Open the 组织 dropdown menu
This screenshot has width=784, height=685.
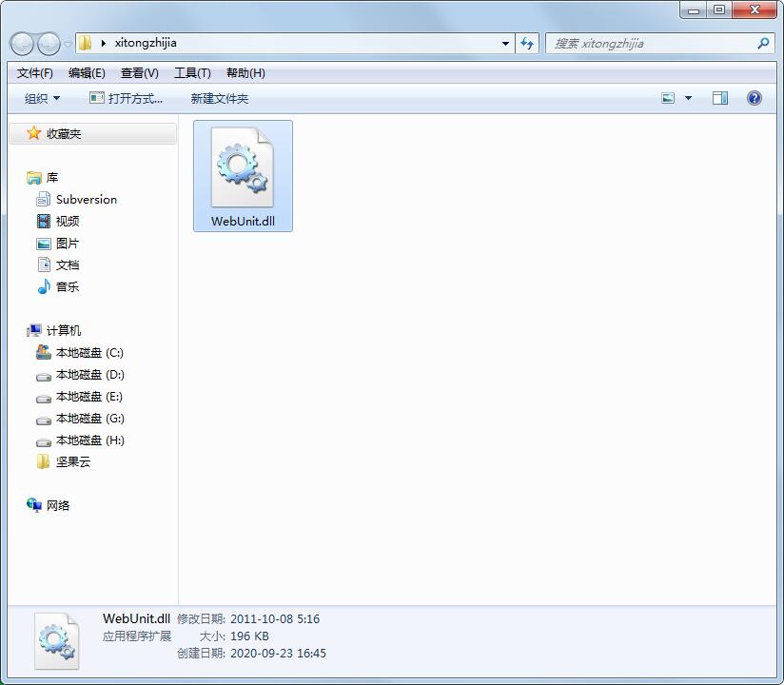click(x=40, y=97)
